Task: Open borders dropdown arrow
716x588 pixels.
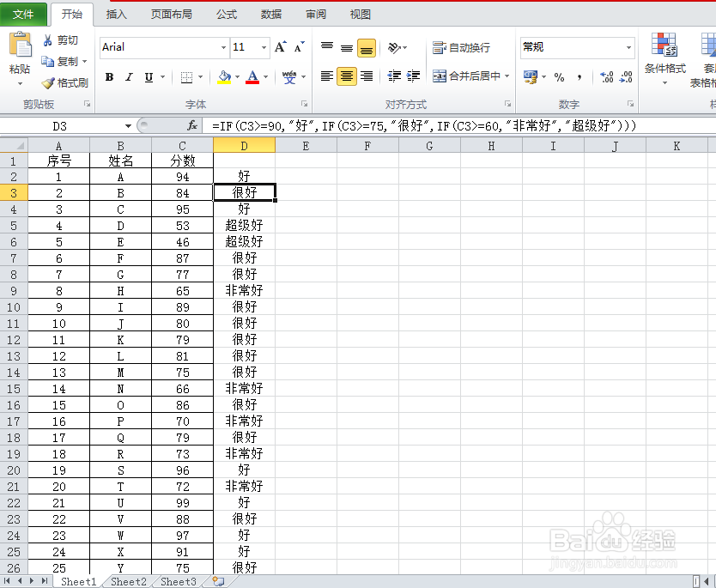Action: point(200,76)
